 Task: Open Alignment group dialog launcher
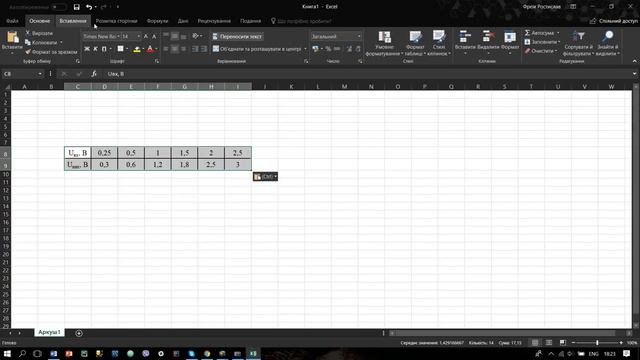(x=306, y=61)
